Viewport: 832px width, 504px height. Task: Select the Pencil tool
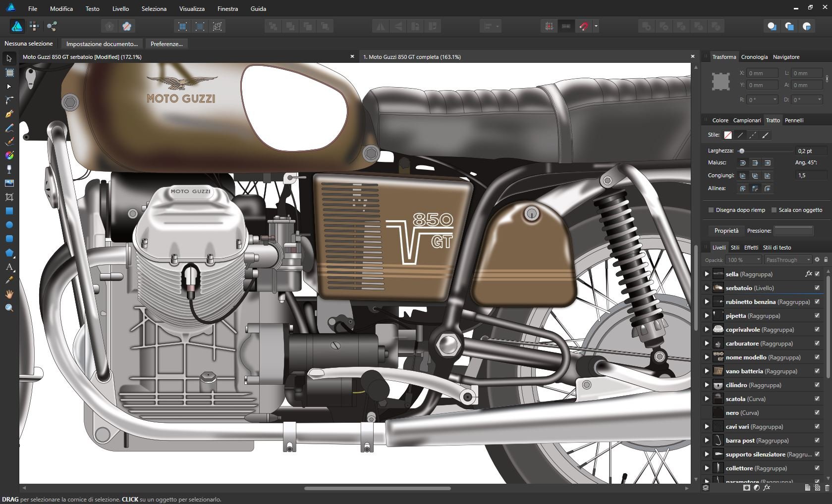(x=9, y=128)
